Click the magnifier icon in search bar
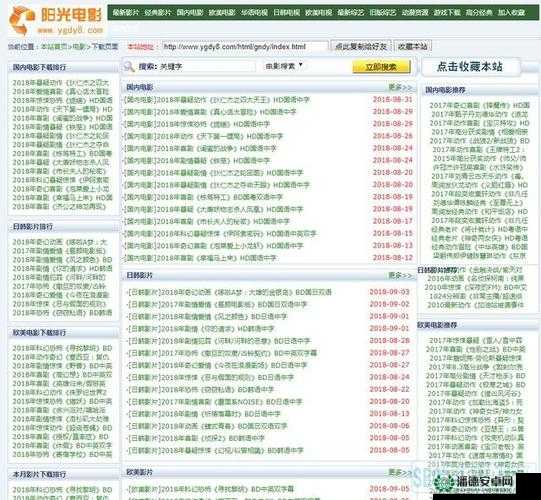 click(129, 66)
